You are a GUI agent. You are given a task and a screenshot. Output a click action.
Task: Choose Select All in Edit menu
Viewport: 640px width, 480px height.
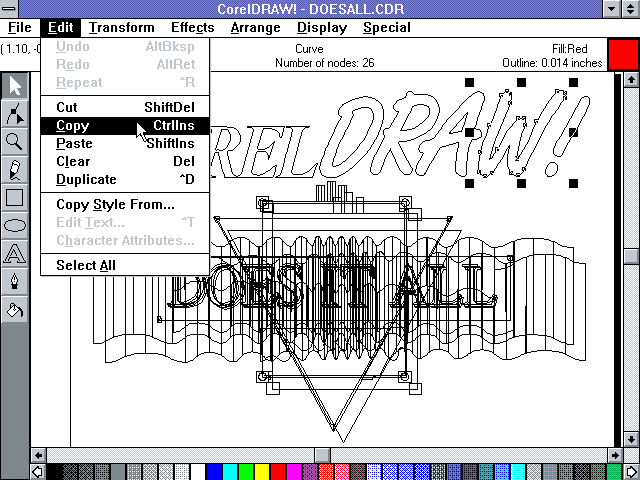(x=125, y=265)
